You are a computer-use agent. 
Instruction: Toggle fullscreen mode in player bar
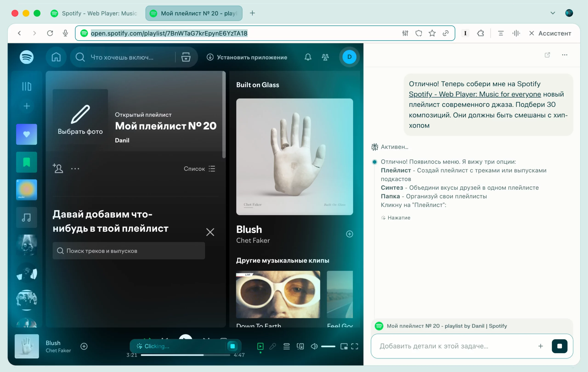point(355,346)
